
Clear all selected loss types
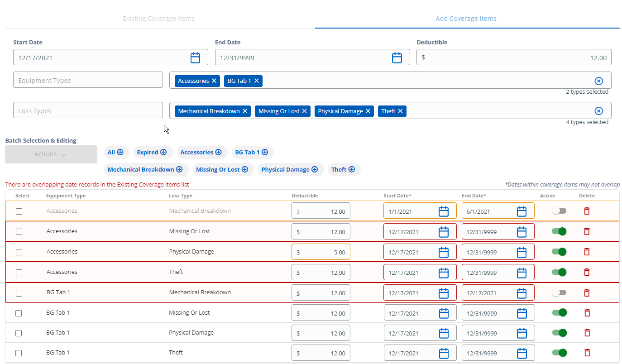coord(598,111)
